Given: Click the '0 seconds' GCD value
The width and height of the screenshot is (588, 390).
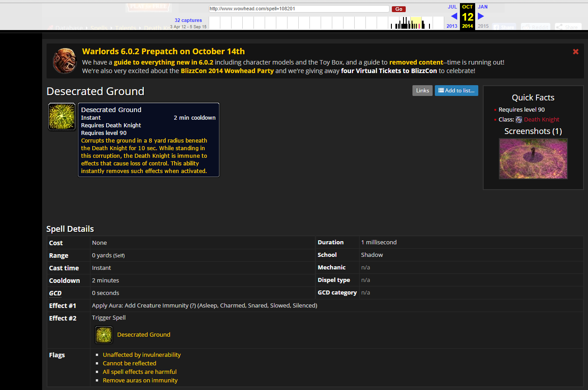Looking at the screenshot, I should click(106, 293).
